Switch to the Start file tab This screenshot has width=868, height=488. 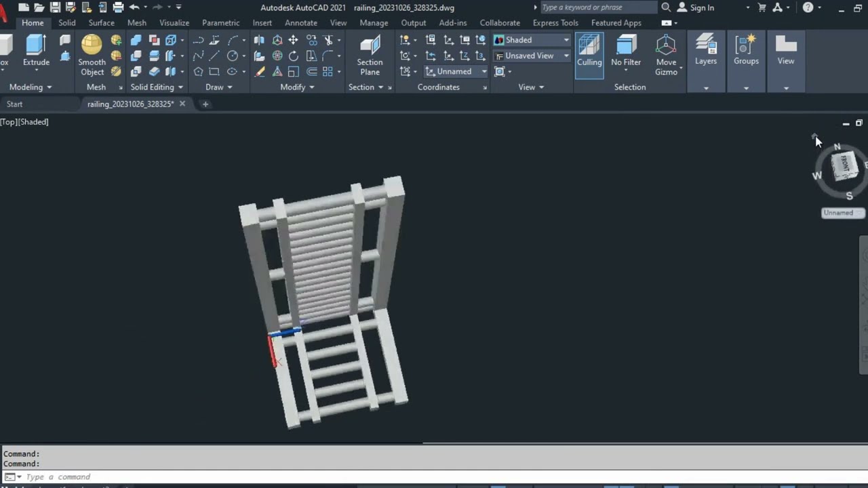[14, 104]
